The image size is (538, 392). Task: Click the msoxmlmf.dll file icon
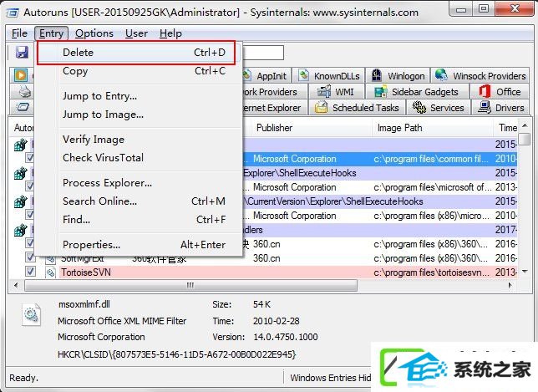[x=31, y=314]
